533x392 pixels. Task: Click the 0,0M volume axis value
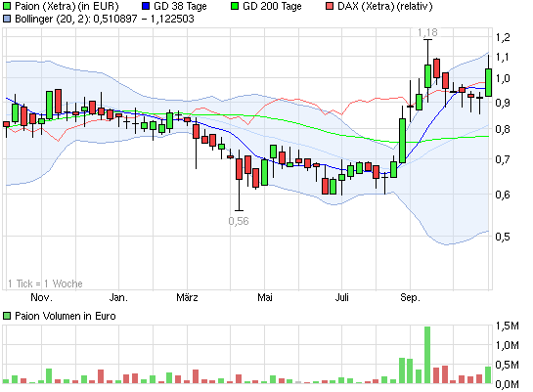click(508, 384)
